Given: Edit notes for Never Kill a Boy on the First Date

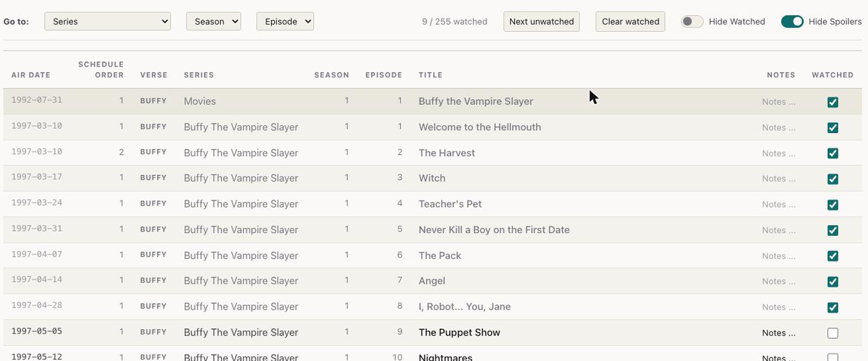Looking at the screenshot, I should click(x=778, y=230).
